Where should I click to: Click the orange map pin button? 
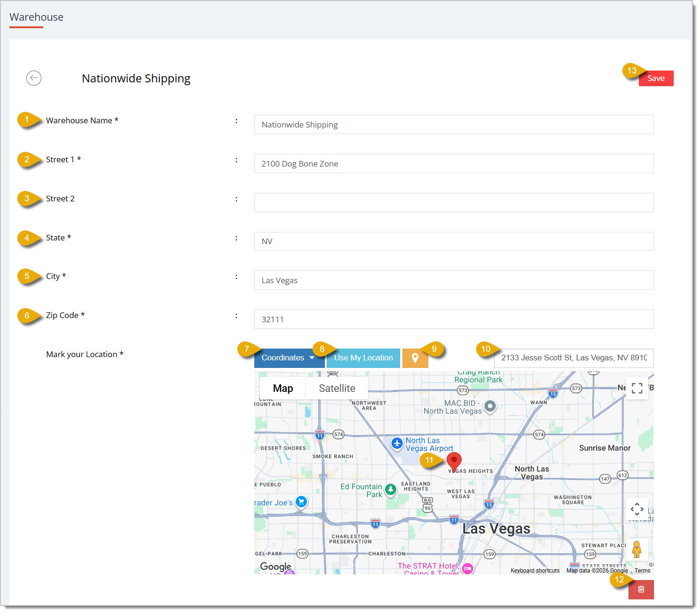tap(415, 358)
